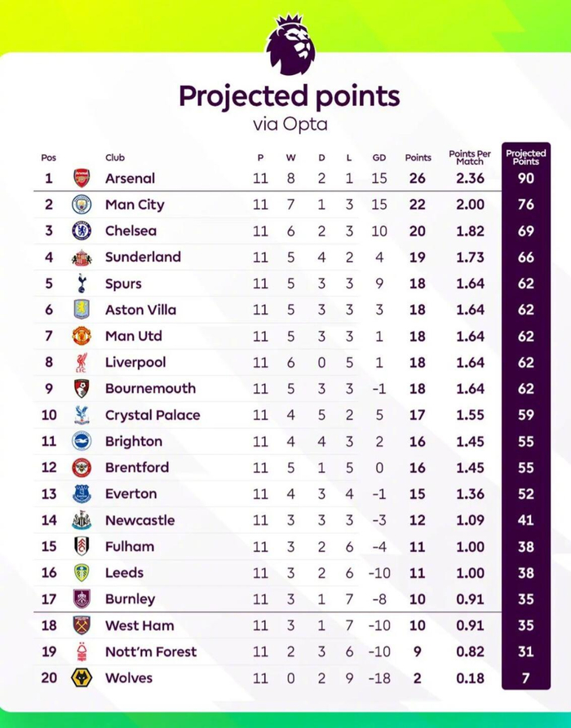
Task: Click the Points Per Match column header
Action: coord(470,157)
